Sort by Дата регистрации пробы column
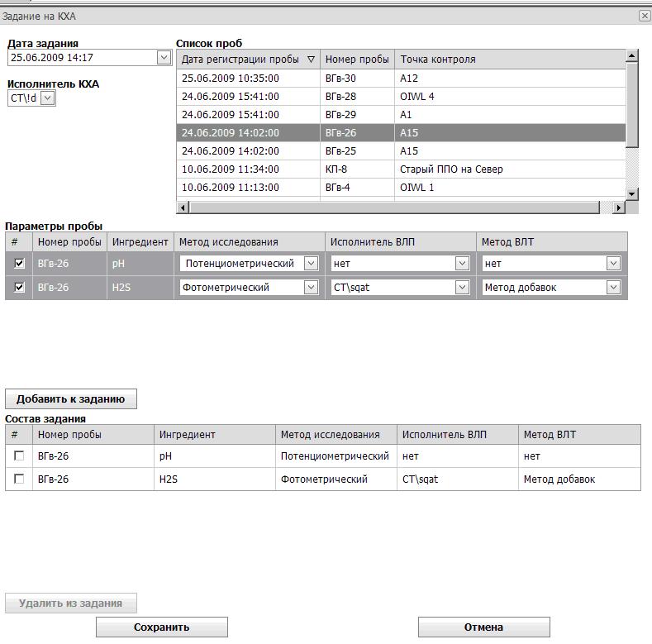The height and width of the screenshot is (644, 652). 248,60
